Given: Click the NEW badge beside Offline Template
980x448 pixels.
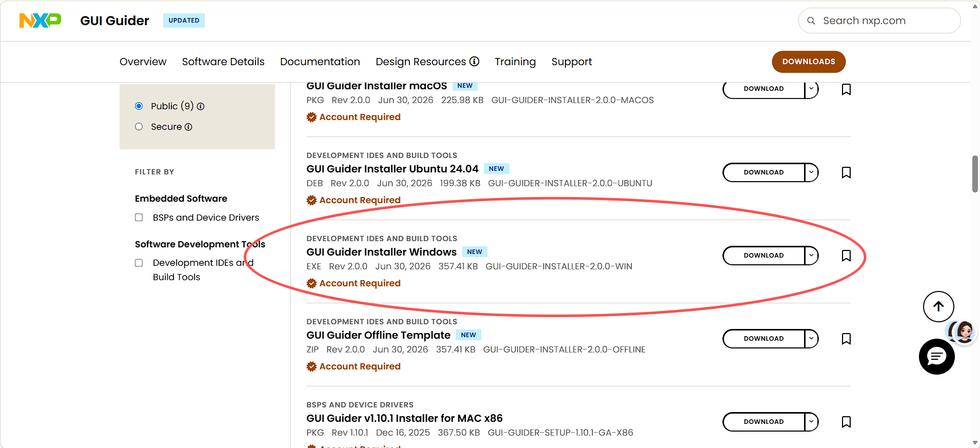Looking at the screenshot, I should [468, 335].
